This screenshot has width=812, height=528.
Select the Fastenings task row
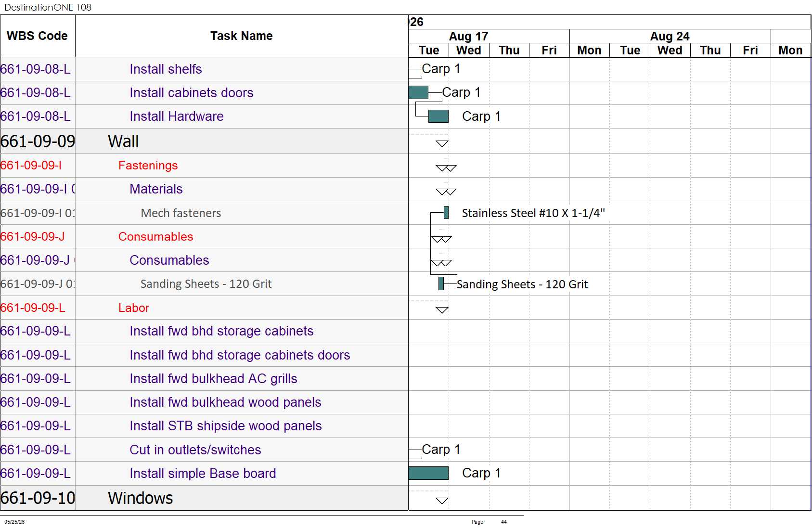point(204,166)
